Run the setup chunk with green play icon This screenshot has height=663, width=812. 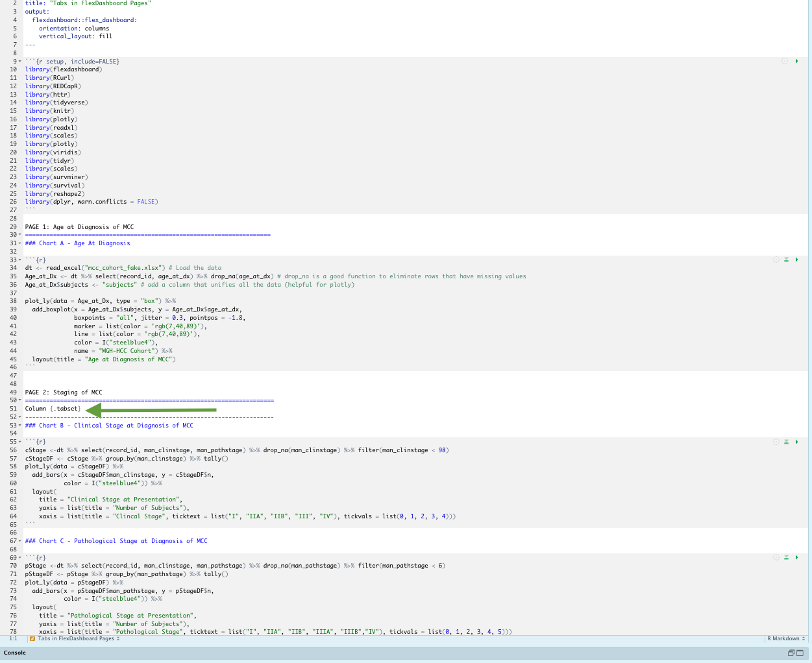796,61
